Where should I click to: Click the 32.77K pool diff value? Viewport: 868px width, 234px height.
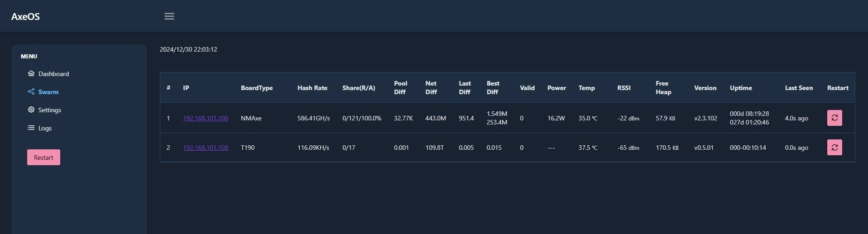pos(403,118)
